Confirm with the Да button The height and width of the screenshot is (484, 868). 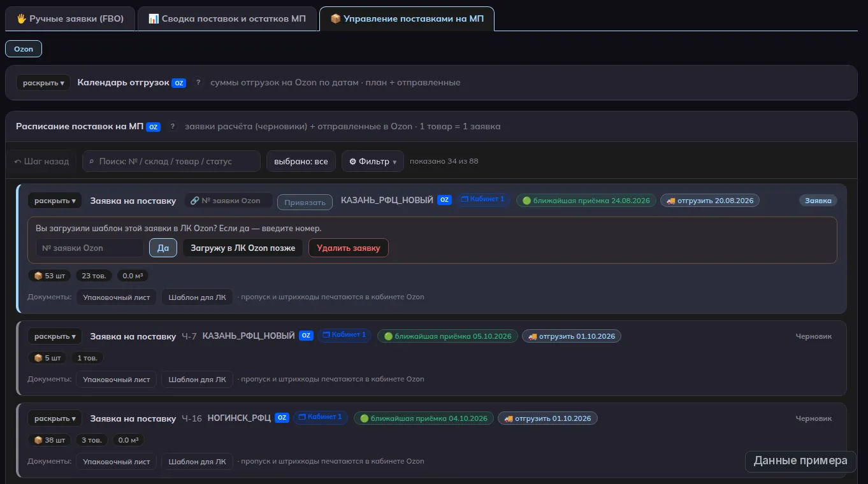[x=163, y=248]
